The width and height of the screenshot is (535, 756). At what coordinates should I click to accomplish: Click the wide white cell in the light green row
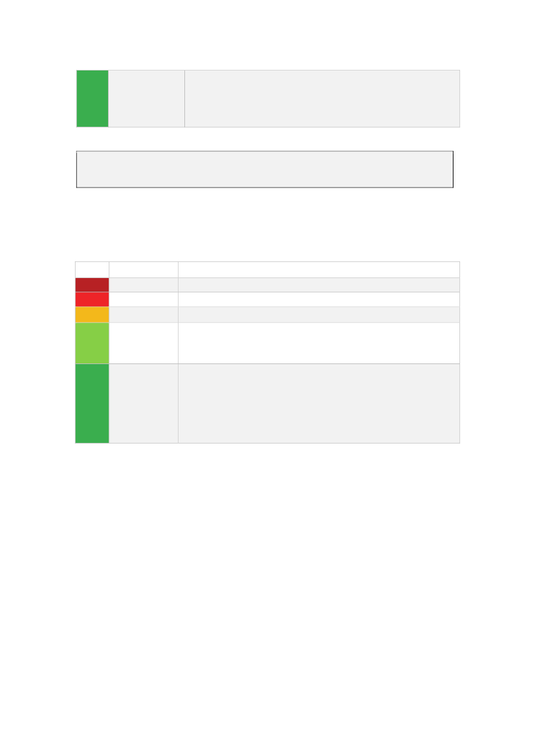click(318, 343)
